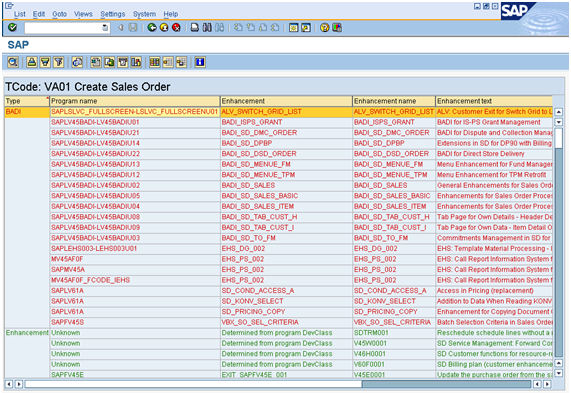Select the Type column header

coord(27,101)
